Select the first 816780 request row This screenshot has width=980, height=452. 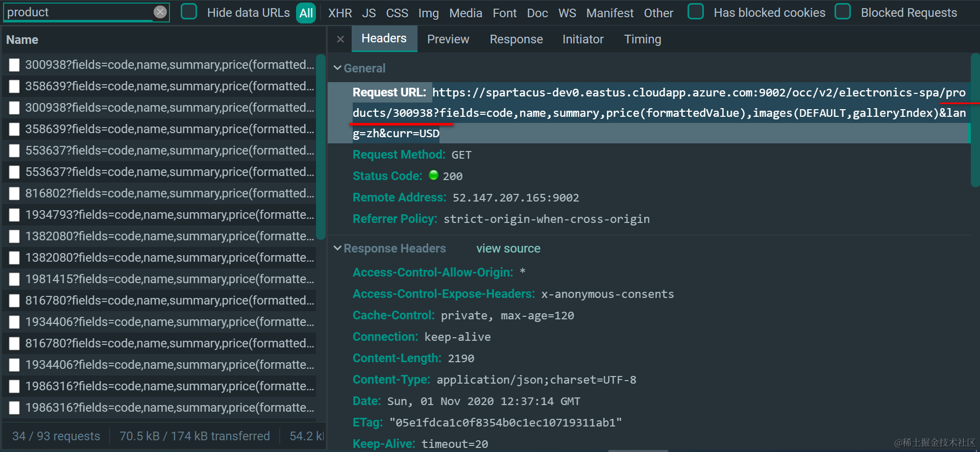click(159, 300)
